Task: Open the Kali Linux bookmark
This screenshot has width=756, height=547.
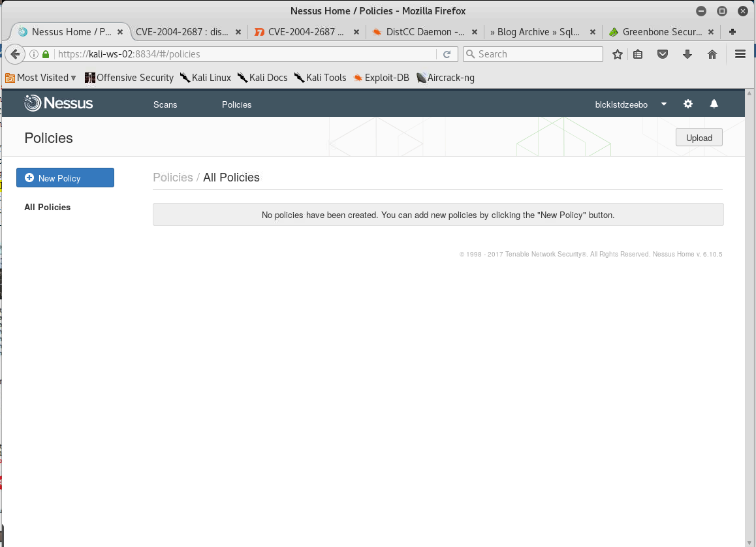Action: coord(206,78)
